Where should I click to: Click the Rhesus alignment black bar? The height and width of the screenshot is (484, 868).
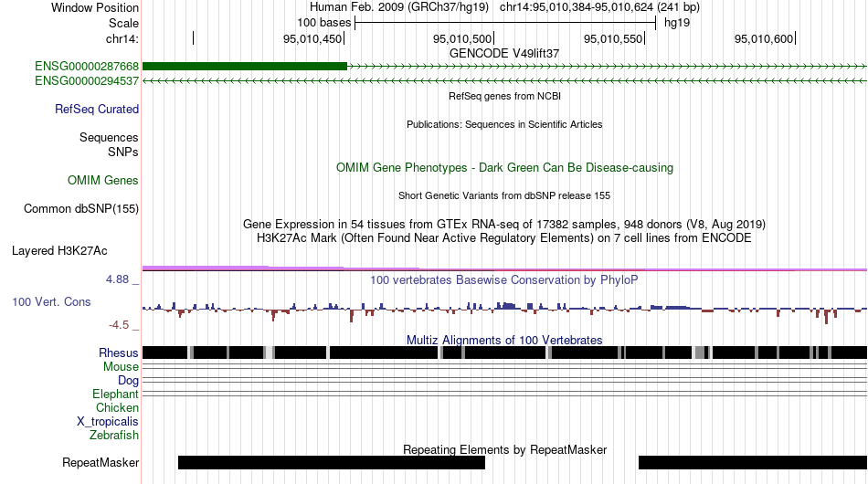(x=504, y=352)
